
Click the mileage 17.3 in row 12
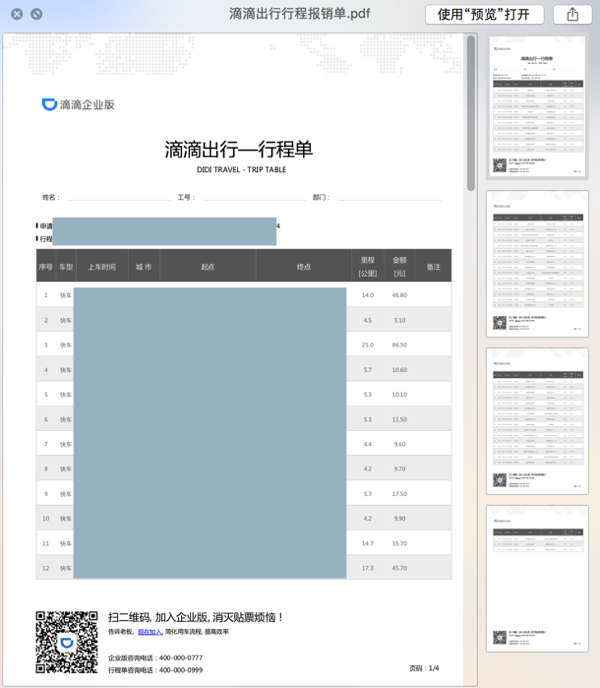368,568
